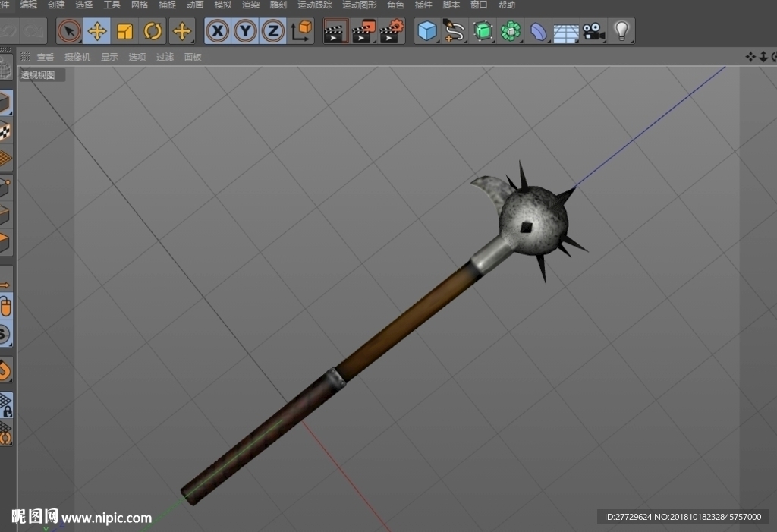Open the render settings clapperboard gear
Image resolution: width=777 pixels, height=532 pixels.
[x=392, y=31]
